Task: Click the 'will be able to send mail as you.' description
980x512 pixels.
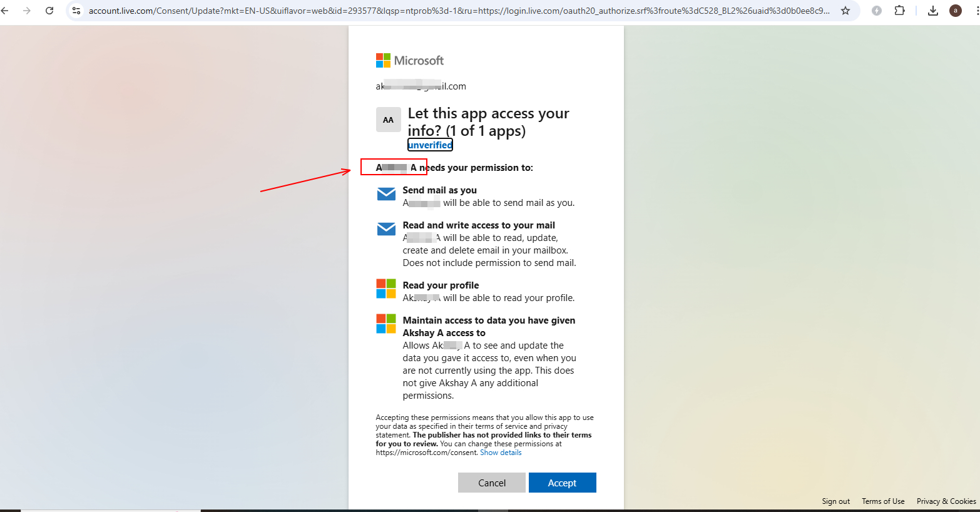Action: (509, 203)
